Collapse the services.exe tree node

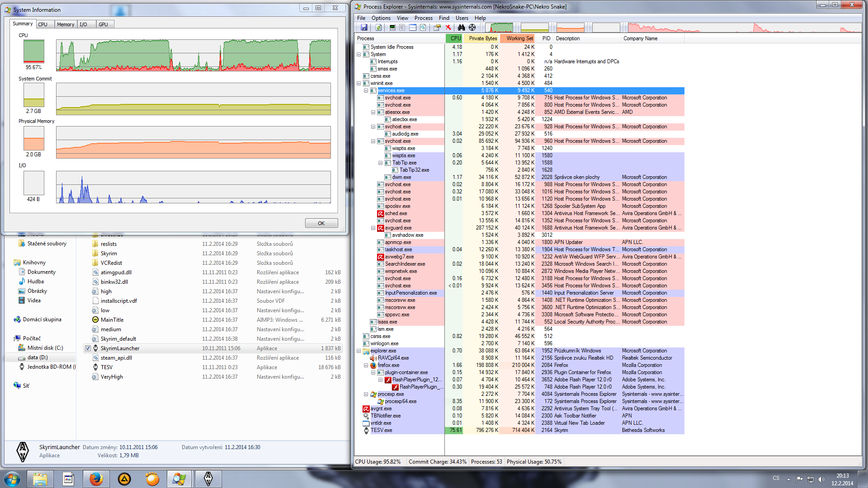tap(366, 90)
